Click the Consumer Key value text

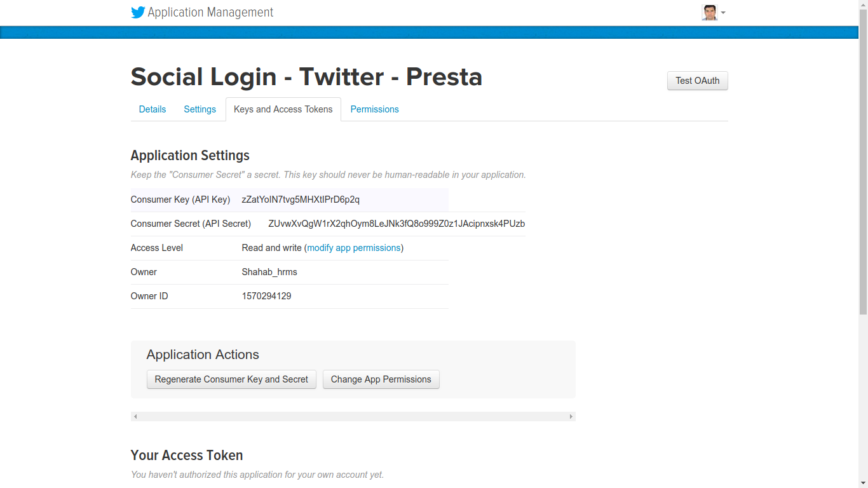click(x=301, y=200)
